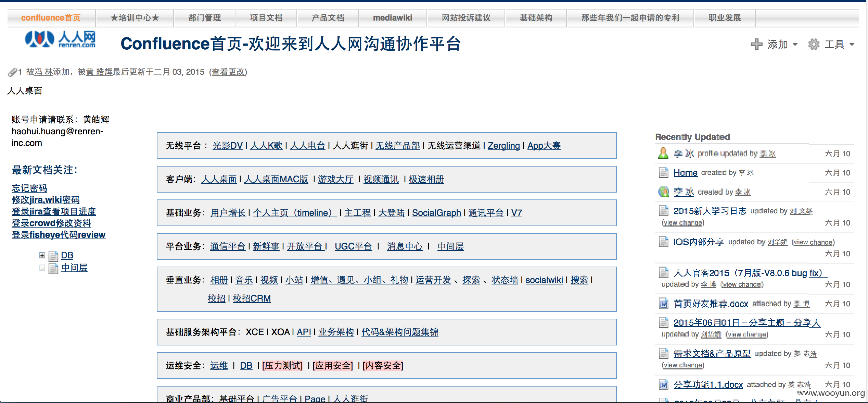Open the 忘记密码 link
868x403 pixels.
[x=29, y=188]
